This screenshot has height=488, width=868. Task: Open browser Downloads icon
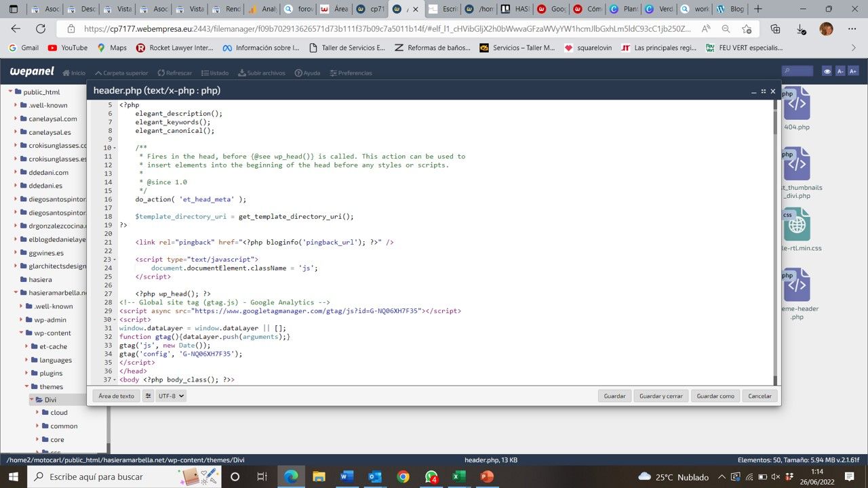click(x=801, y=29)
